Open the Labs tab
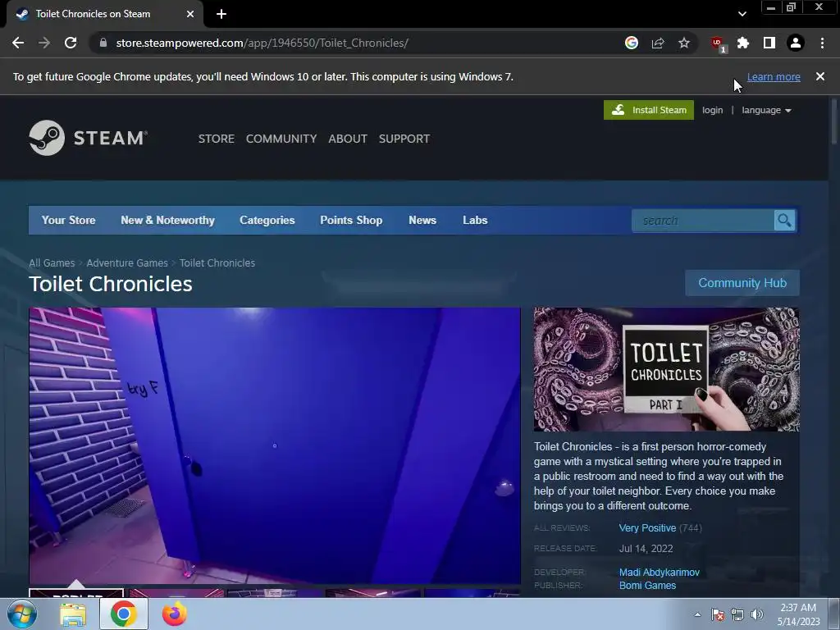 [475, 220]
